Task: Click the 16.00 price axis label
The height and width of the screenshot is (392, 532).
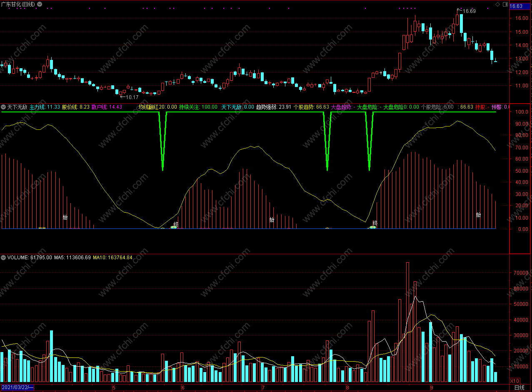Action: [x=522, y=18]
